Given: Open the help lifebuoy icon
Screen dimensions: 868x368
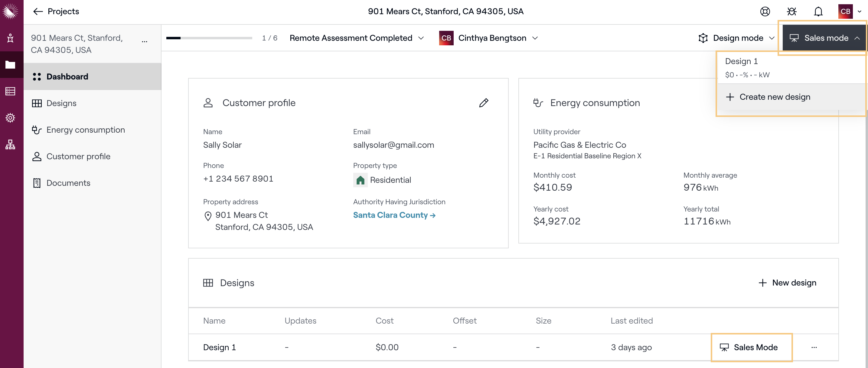Looking at the screenshot, I should point(765,11).
